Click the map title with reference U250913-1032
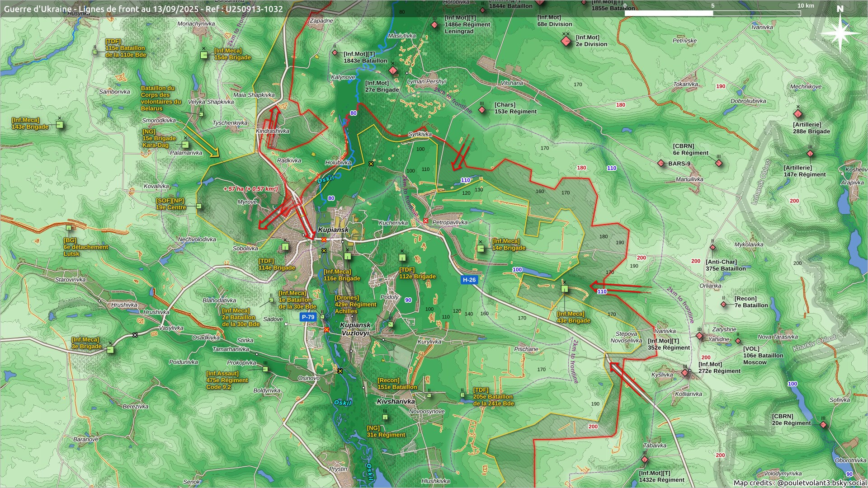 (143, 9)
